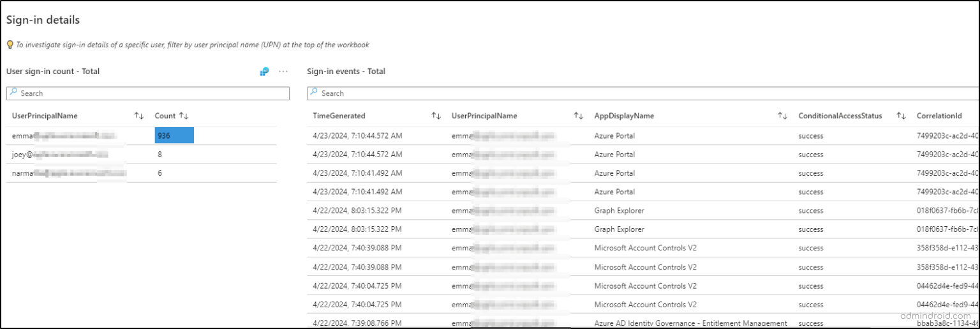
Task: Select the 936 count cell
Action: point(174,135)
